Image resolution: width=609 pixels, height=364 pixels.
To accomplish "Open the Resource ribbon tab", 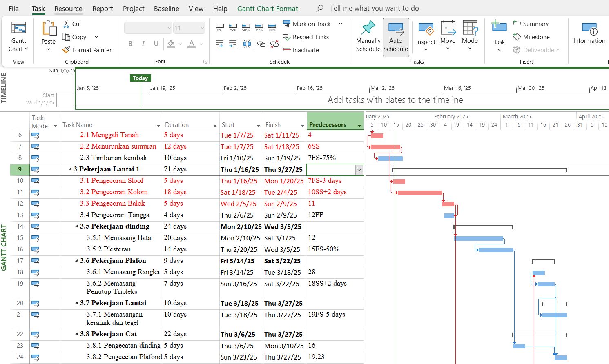I will click(x=68, y=9).
